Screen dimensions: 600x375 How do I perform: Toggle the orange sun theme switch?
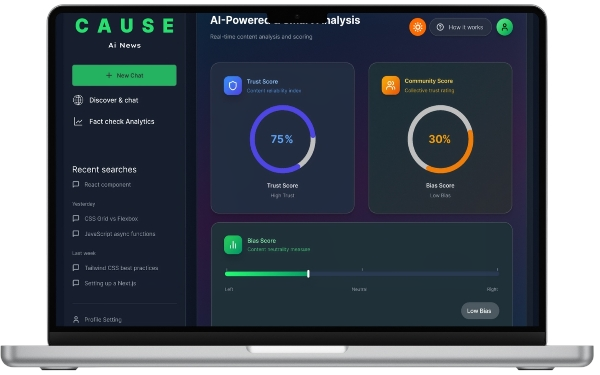pyautogui.click(x=417, y=27)
